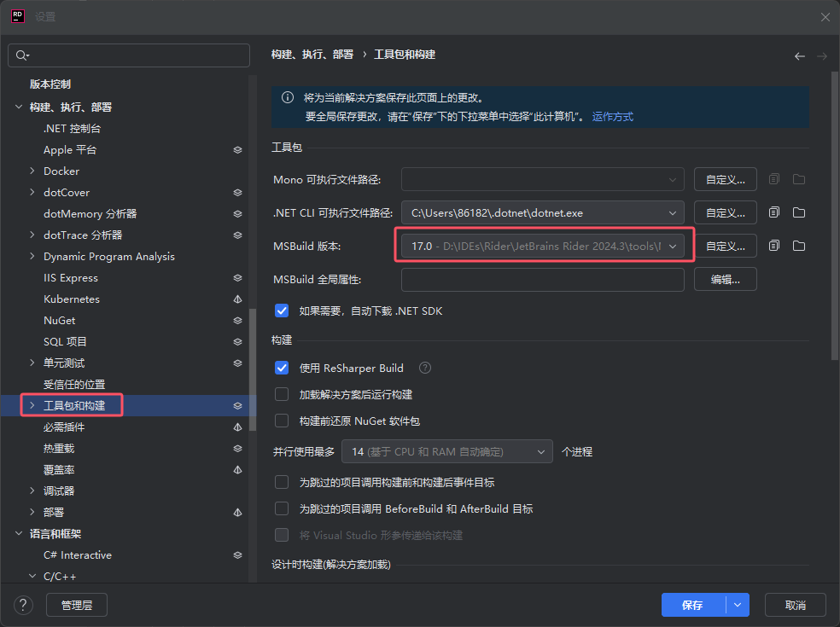840x627 pixels.
Task: Open the Mono 可执行文件路径 dropdown
Action: tap(543, 179)
